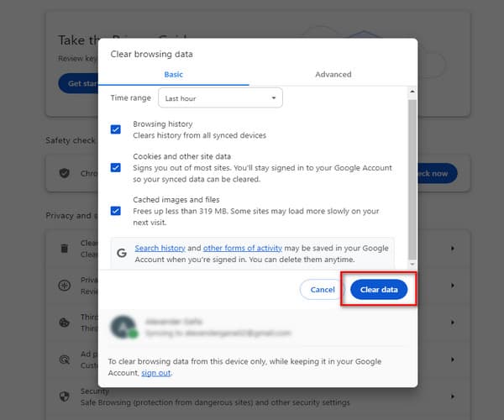Click the Ad privacy icon
This screenshot has height=420, width=504.
(65, 360)
